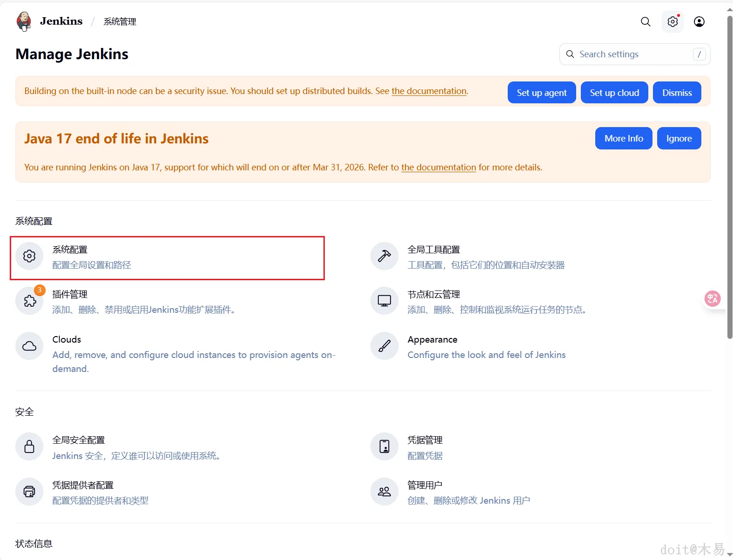The height and width of the screenshot is (560, 733).
Task: Select the 管理用户 users icon
Action: [x=384, y=492]
